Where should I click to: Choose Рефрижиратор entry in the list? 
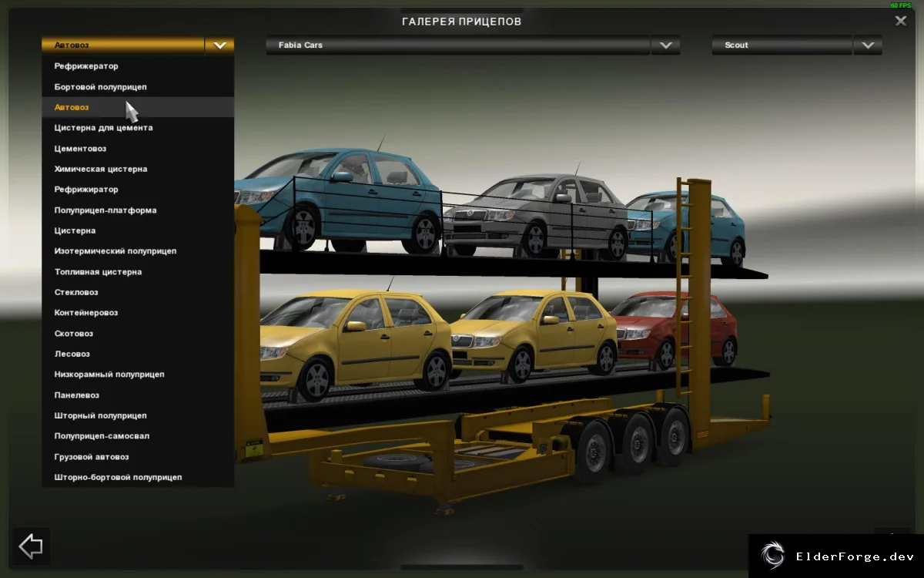(138, 190)
